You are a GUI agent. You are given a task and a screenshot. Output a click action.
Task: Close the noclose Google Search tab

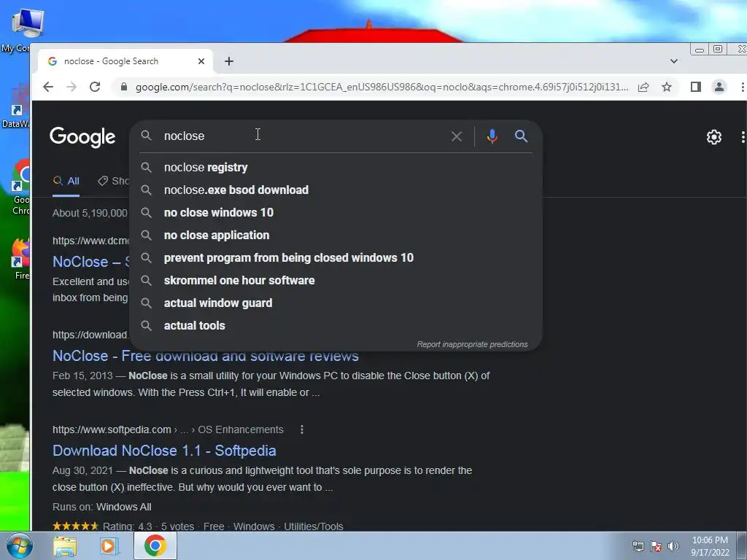tap(201, 61)
